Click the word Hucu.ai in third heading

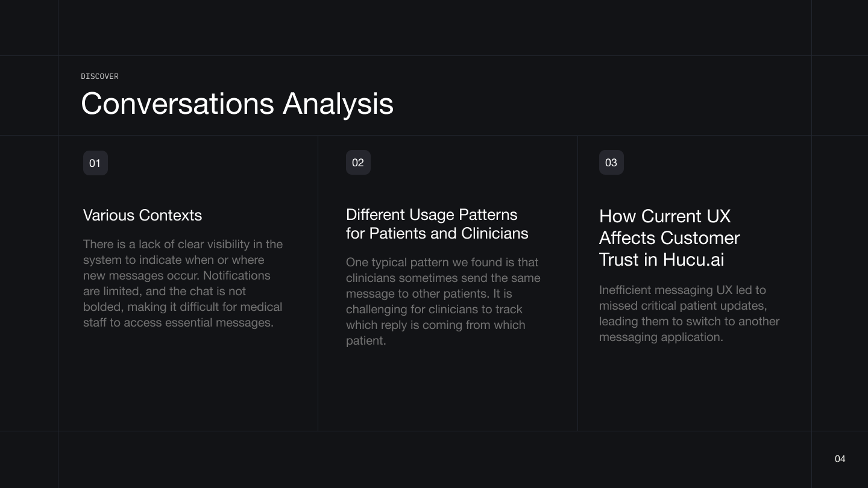click(x=693, y=260)
